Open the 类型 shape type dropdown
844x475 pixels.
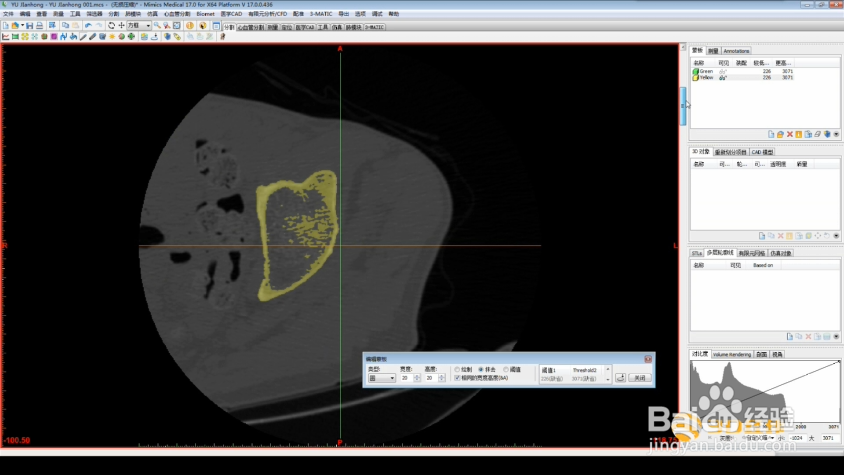[x=382, y=378]
